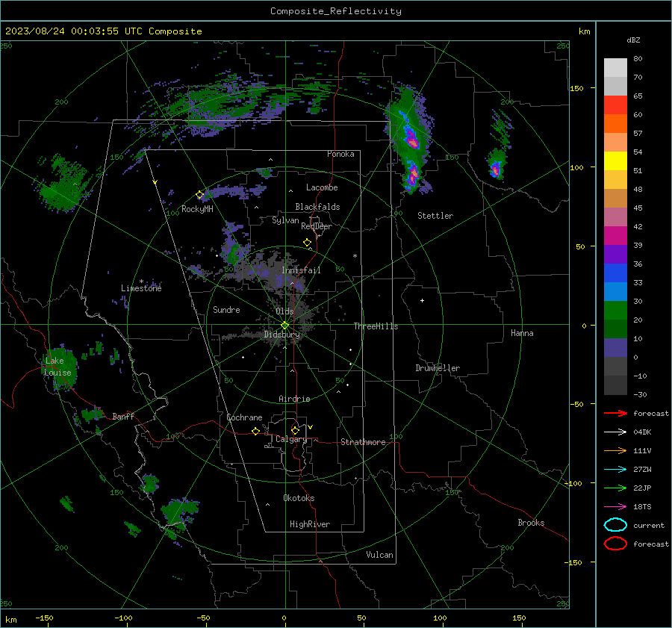Click the Vulcan label

(x=379, y=555)
